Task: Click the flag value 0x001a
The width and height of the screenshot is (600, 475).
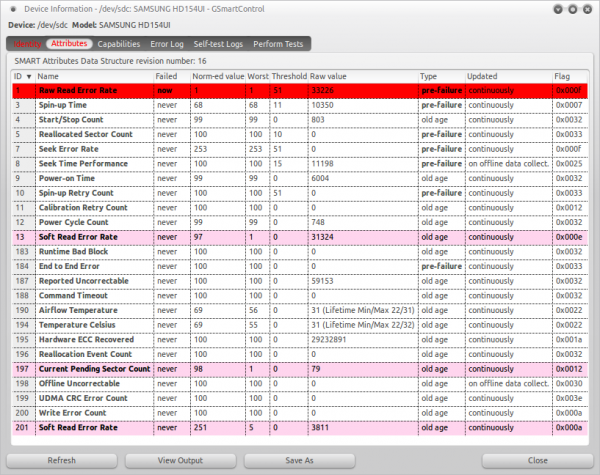Action: 569,340
